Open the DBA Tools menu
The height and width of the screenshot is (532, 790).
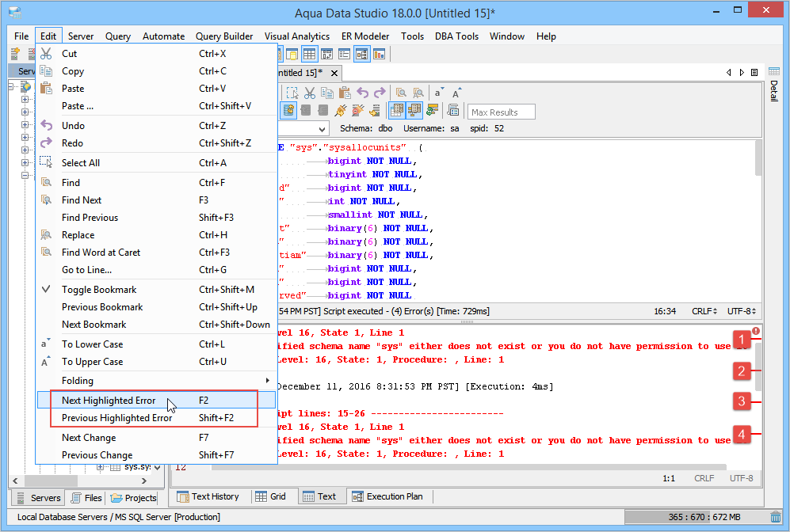(x=456, y=36)
